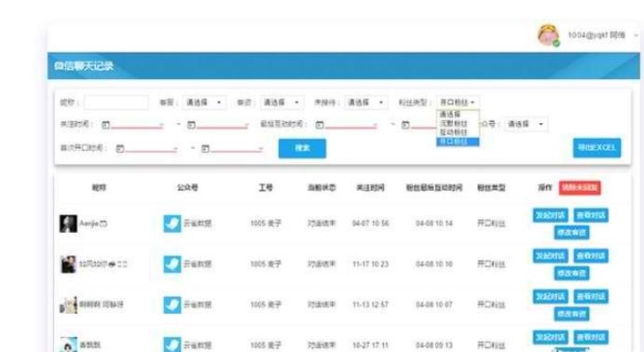The image size is (644, 352).
Task: Click 修改备注 in the 11-17 10:23 row
Action: tap(571, 273)
